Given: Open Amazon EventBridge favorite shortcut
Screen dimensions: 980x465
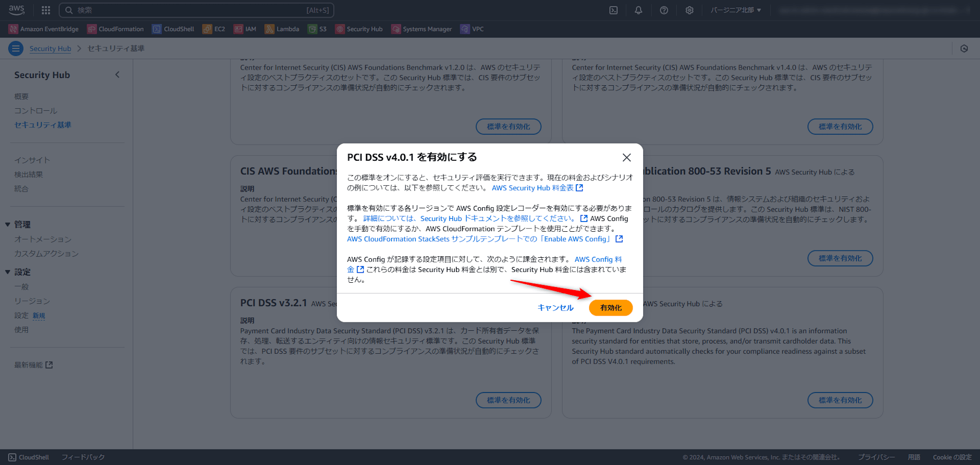Looking at the screenshot, I should coord(44,29).
